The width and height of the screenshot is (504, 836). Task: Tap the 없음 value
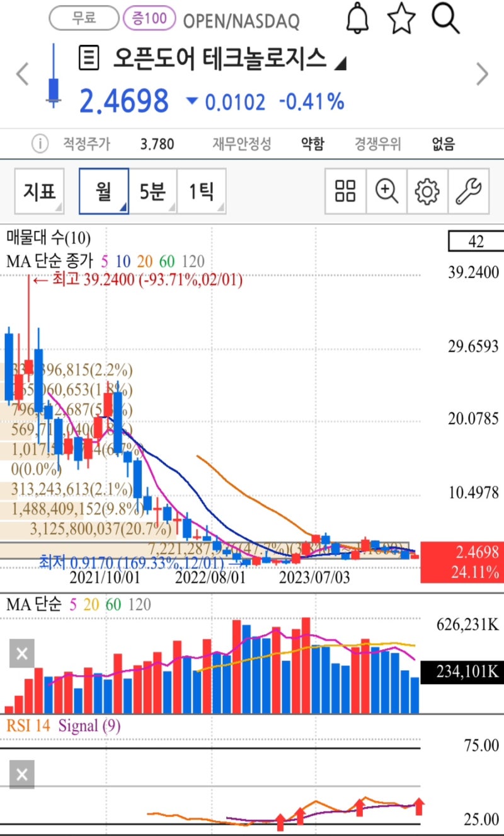444,144
